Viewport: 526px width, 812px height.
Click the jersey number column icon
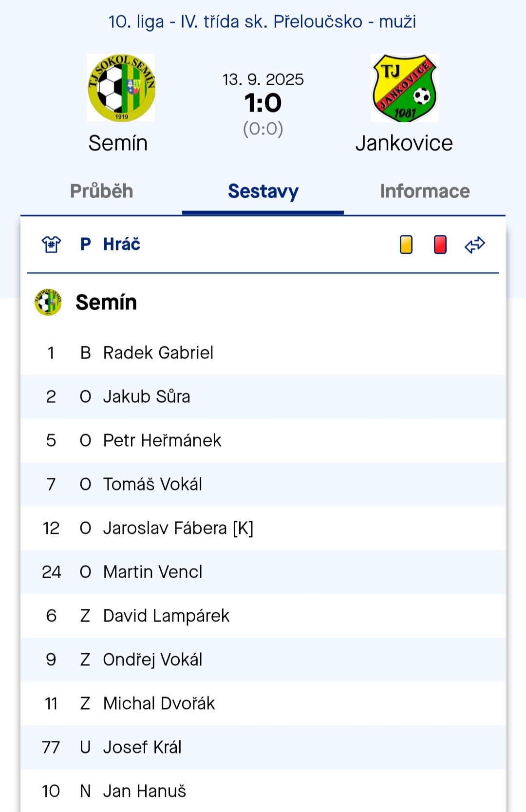coord(51,245)
